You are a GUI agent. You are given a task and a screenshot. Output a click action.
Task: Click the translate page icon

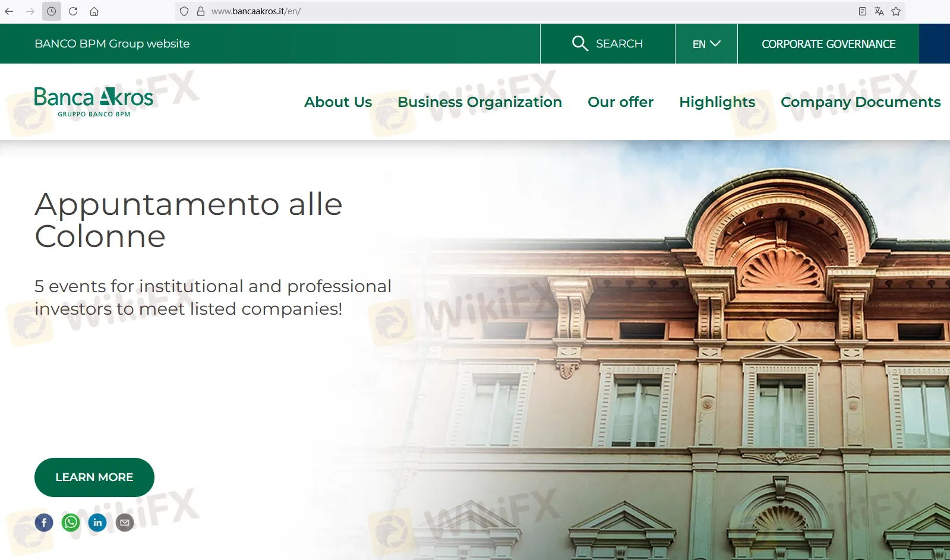point(879,11)
